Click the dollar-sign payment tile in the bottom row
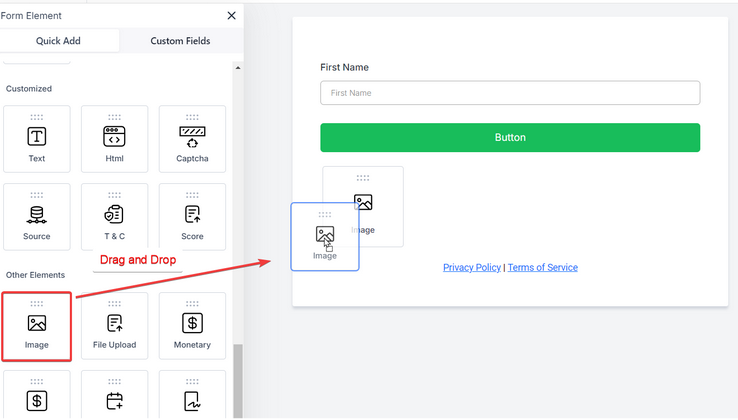 [x=37, y=396]
